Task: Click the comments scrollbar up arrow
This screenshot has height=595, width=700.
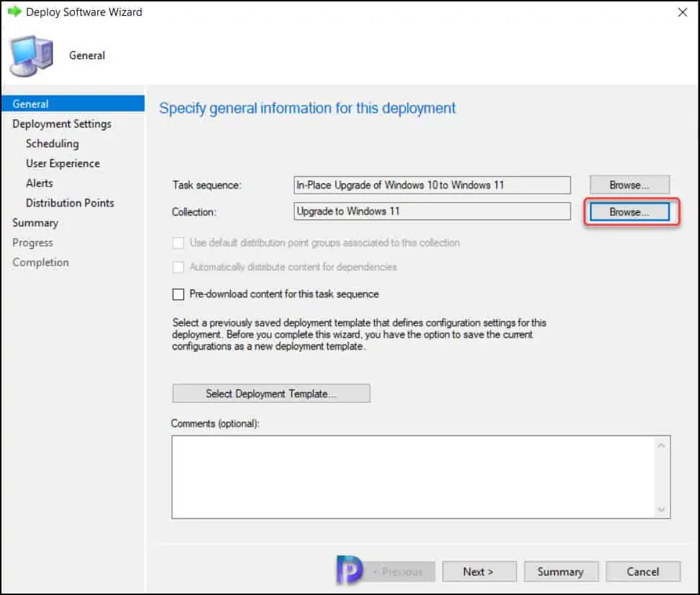Action: point(661,445)
